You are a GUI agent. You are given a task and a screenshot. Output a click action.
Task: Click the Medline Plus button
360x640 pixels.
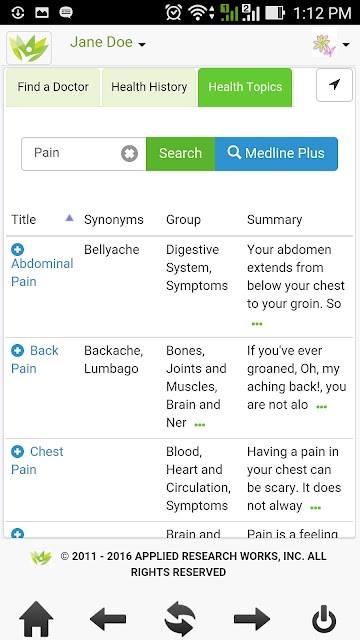point(276,153)
